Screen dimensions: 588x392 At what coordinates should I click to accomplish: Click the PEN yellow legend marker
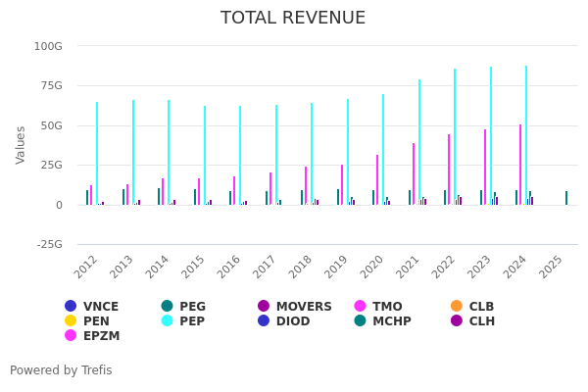click(x=71, y=321)
